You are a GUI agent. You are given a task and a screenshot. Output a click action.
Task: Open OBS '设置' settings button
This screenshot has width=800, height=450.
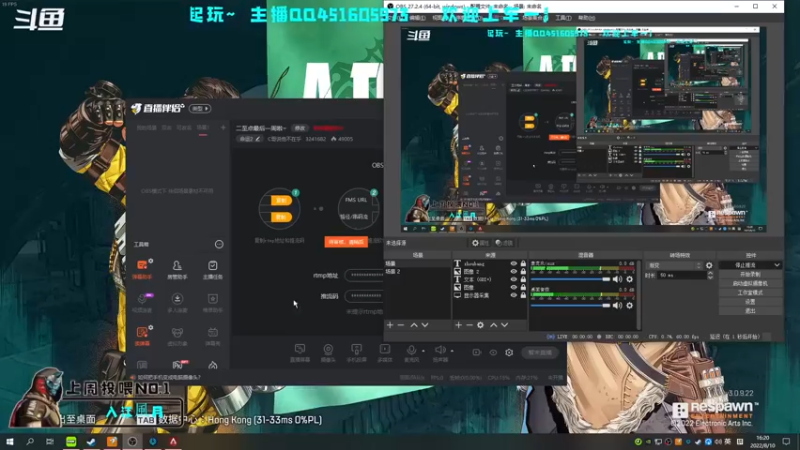(750, 302)
